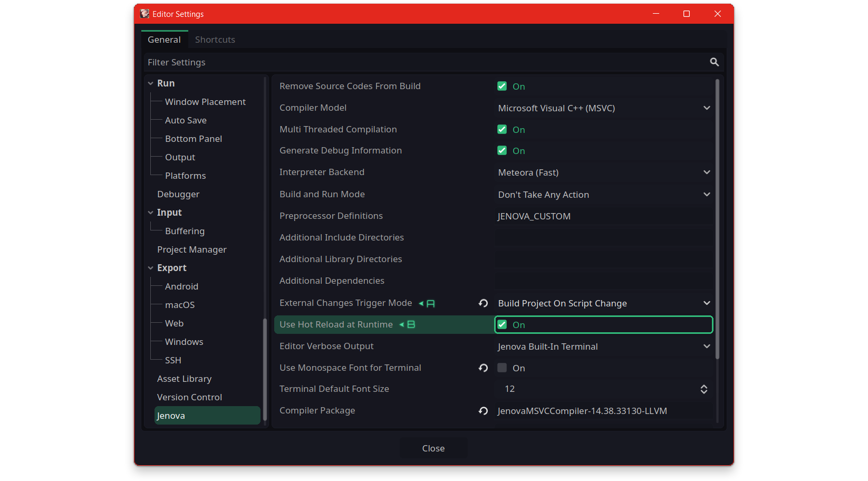This screenshot has width=868, height=481.
Task: Change the Build and Run Mode option
Action: pos(604,195)
